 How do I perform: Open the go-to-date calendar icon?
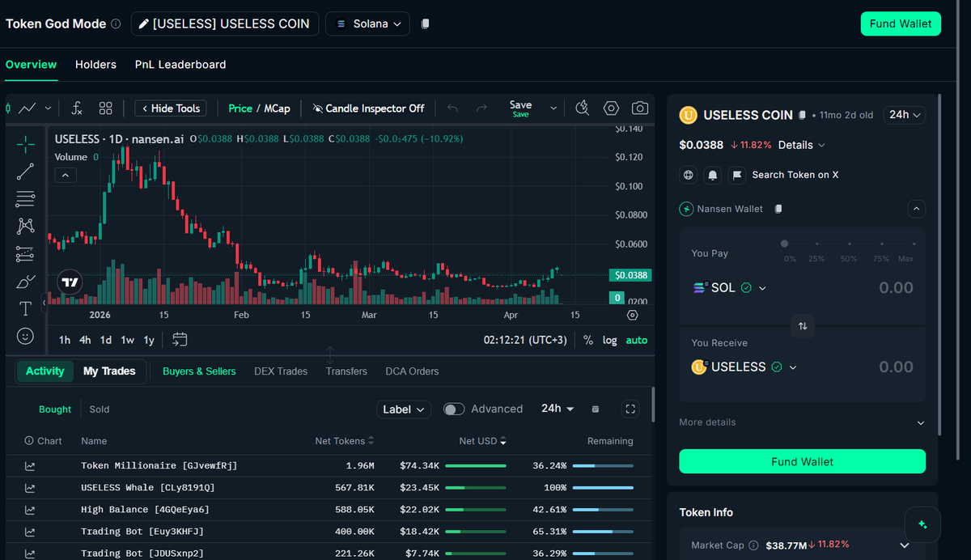(180, 340)
